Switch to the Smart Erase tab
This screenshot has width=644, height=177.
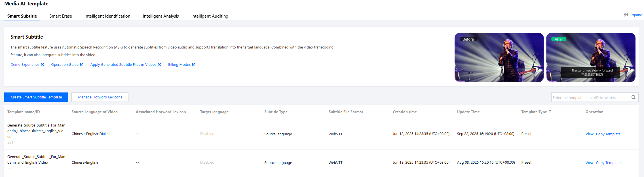61,16
